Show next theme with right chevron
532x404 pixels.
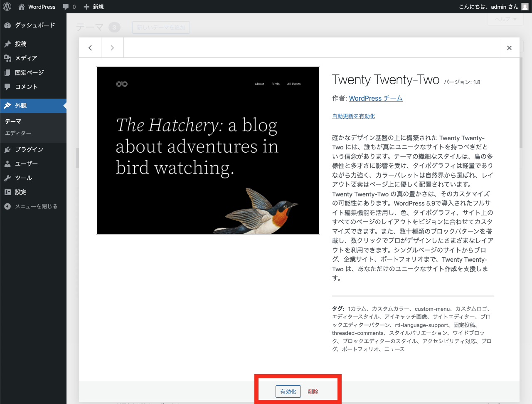click(x=112, y=48)
